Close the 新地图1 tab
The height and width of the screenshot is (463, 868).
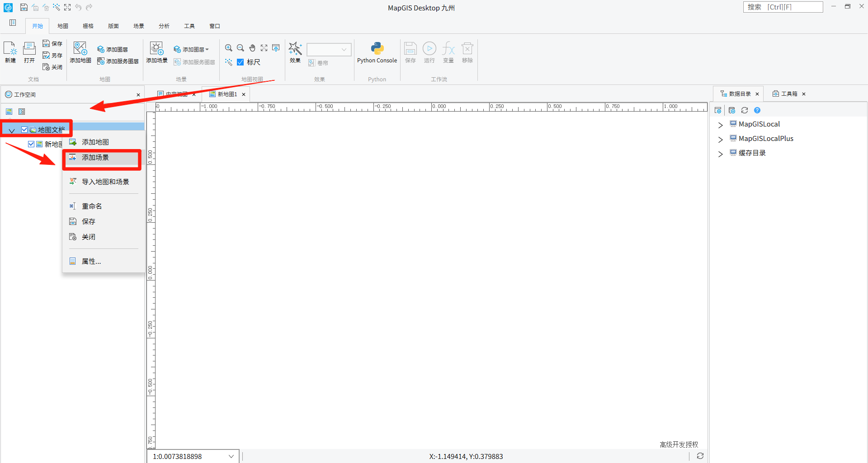coord(244,94)
